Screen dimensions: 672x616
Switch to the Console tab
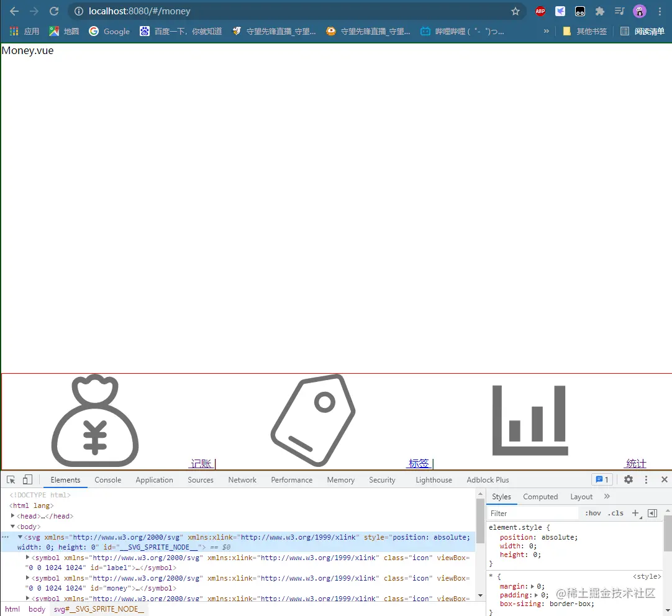coord(108,480)
